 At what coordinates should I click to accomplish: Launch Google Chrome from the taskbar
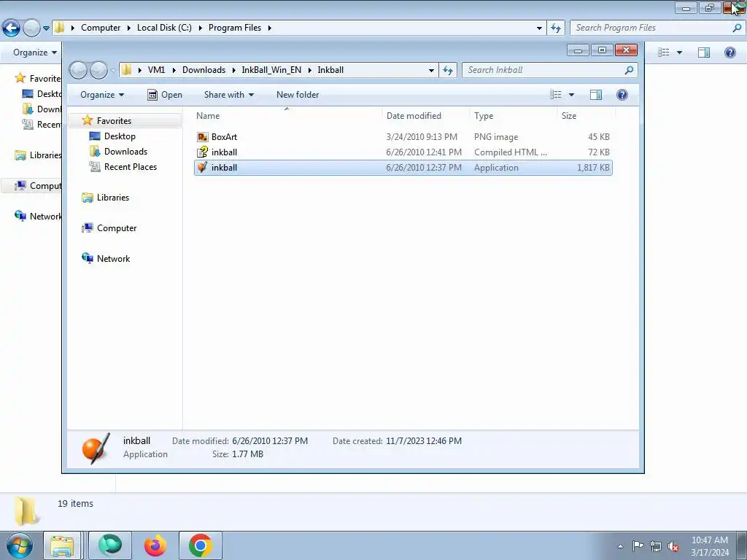coord(201,545)
